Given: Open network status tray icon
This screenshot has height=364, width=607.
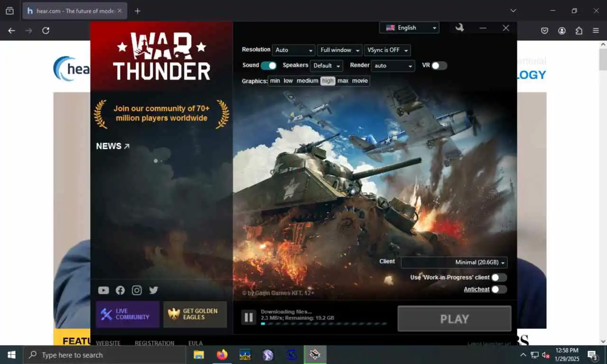Looking at the screenshot, I should [x=534, y=355].
